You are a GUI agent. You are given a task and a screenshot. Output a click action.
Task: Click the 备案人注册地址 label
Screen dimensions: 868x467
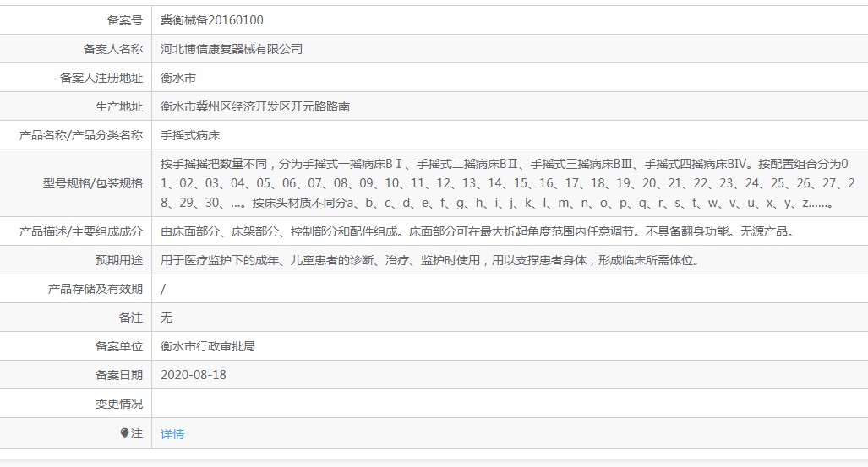(101, 78)
